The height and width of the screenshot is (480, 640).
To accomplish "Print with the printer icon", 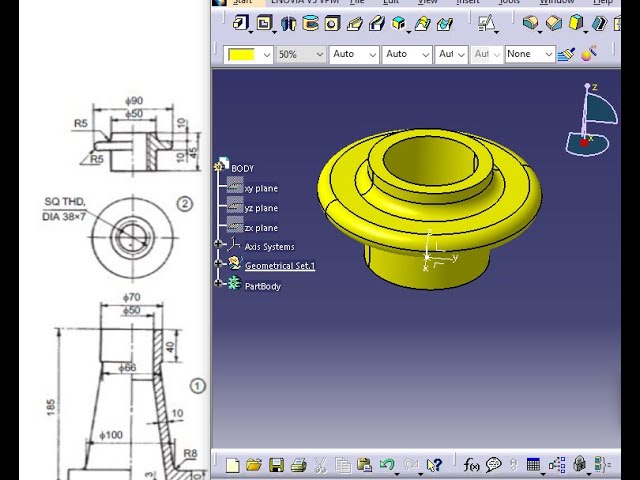I will coord(298,465).
